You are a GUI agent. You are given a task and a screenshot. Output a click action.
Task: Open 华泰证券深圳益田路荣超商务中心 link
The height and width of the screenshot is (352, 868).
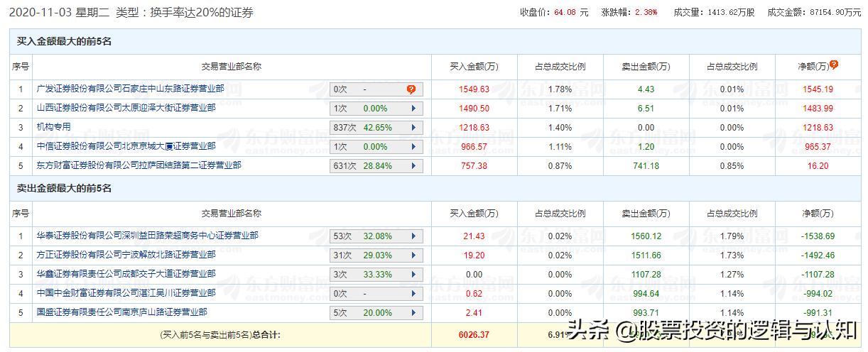147,236
